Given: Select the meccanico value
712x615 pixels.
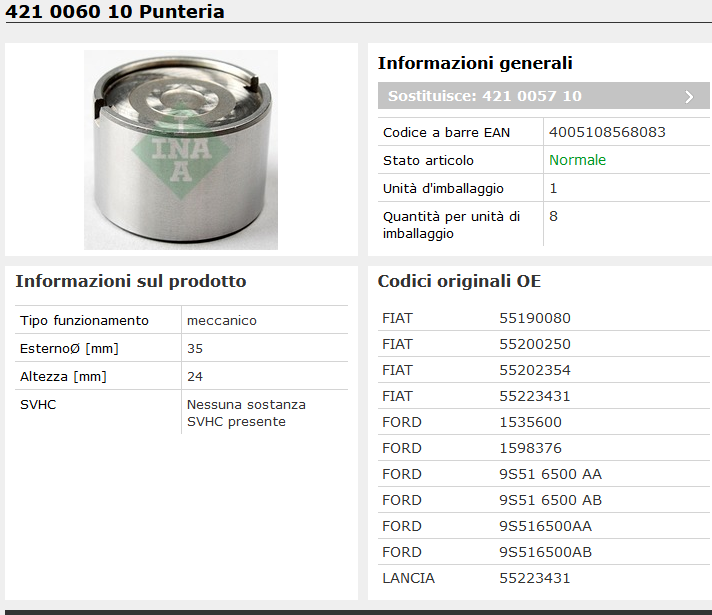Looking at the screenshot, I should pyautogui.click(x=222, y=321).
